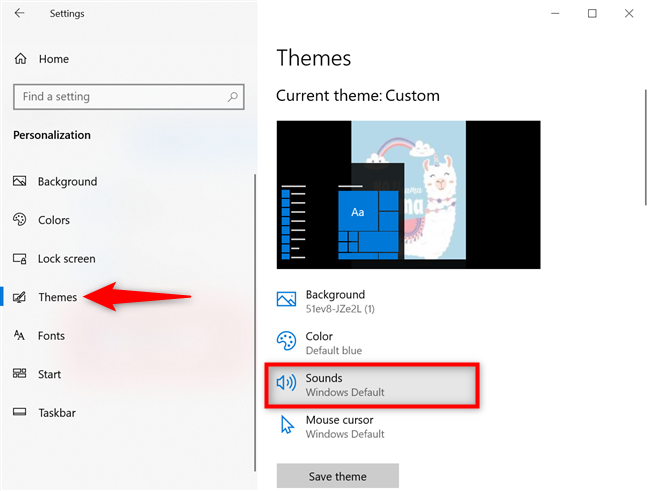Click the Color palette icon in theme options
648x491 pixels.
(x=286, y=341)
